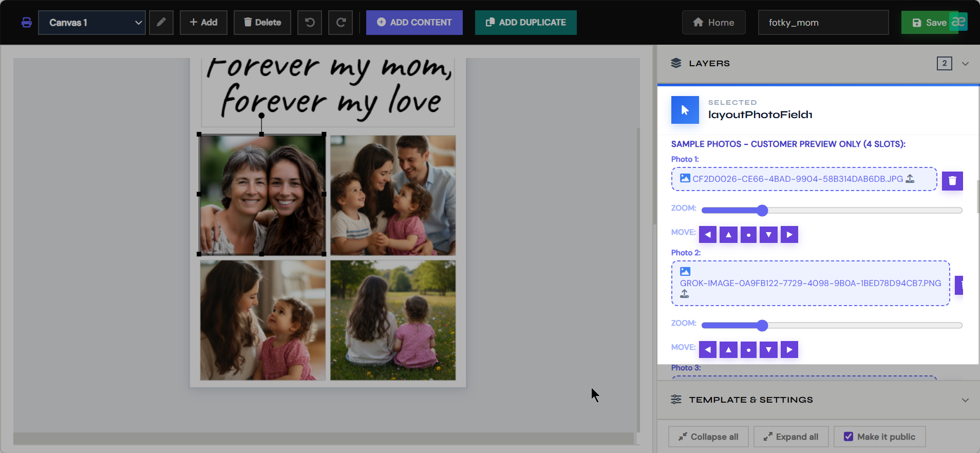Move Photo 2 down
This screenshot has width=980, height=453.
click(x=768, y=350)
